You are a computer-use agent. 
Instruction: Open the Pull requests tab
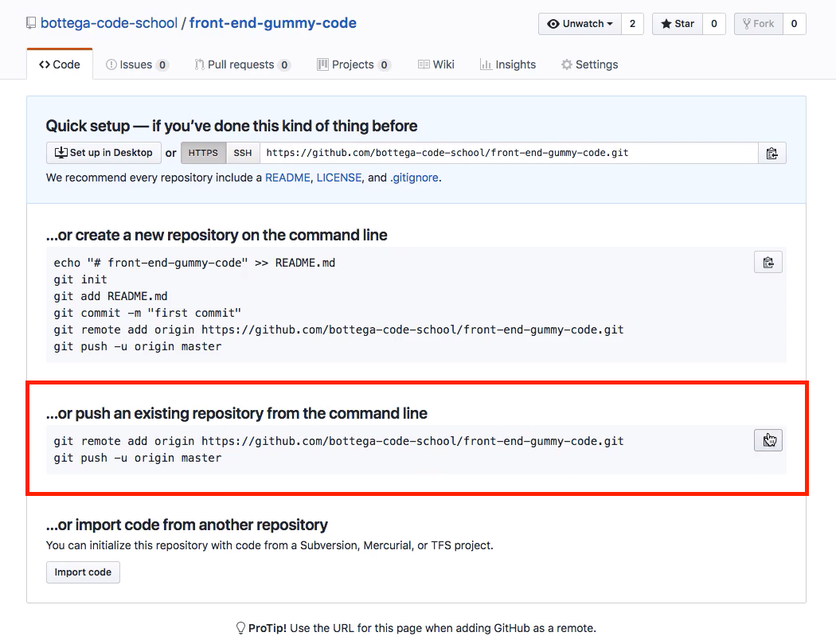243,64
